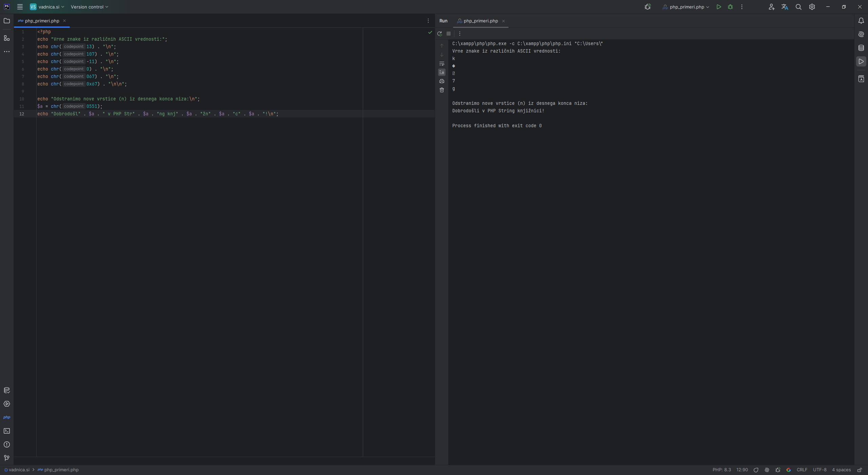868x475 pixels.
Task: Open the Version control dropdown
Action: point(89,7)
